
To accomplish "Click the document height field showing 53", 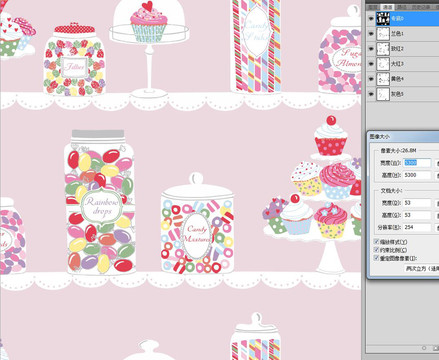I will (x=417, y=215).
